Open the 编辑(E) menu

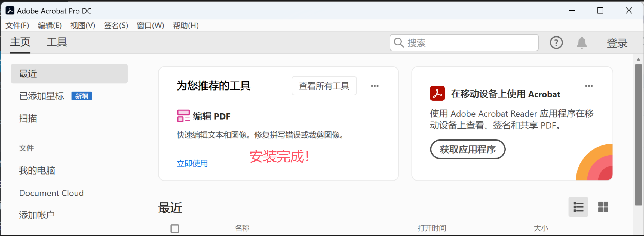[x=50, y=26]
